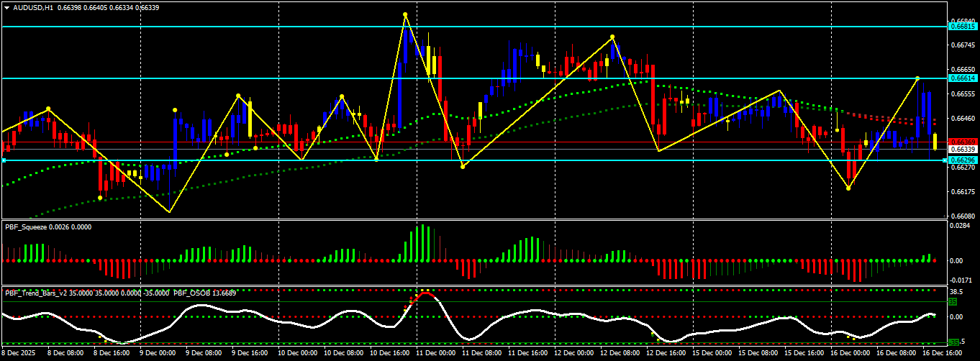The height and width of the screenshot is (361, 980).
Task: Click the green -35 level marker
Action: 954,342
